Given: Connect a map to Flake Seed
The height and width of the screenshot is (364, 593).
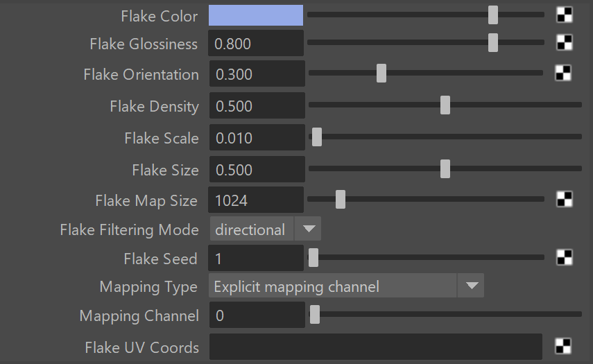Looking at the screenshot, I should [565, 257].
